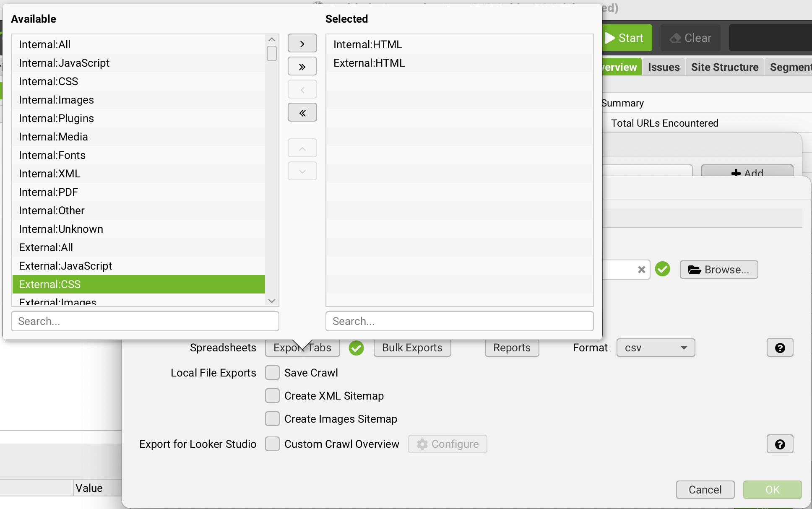Clear the folder path with X icon

tap(641, 270)
